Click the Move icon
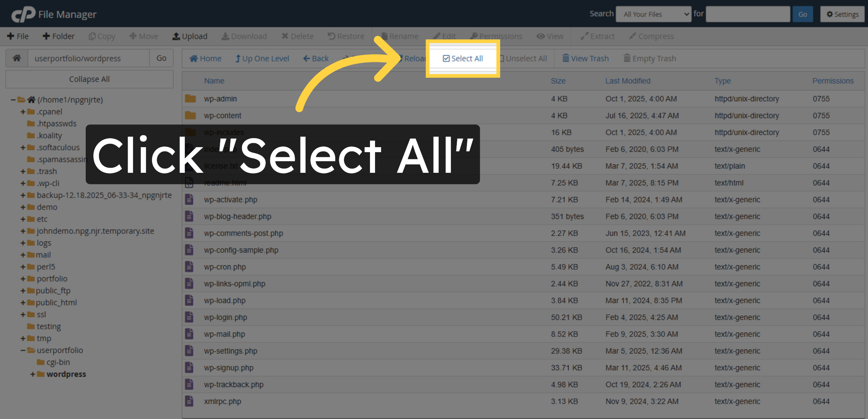The image size is (868, 419). tap(144, 36)
